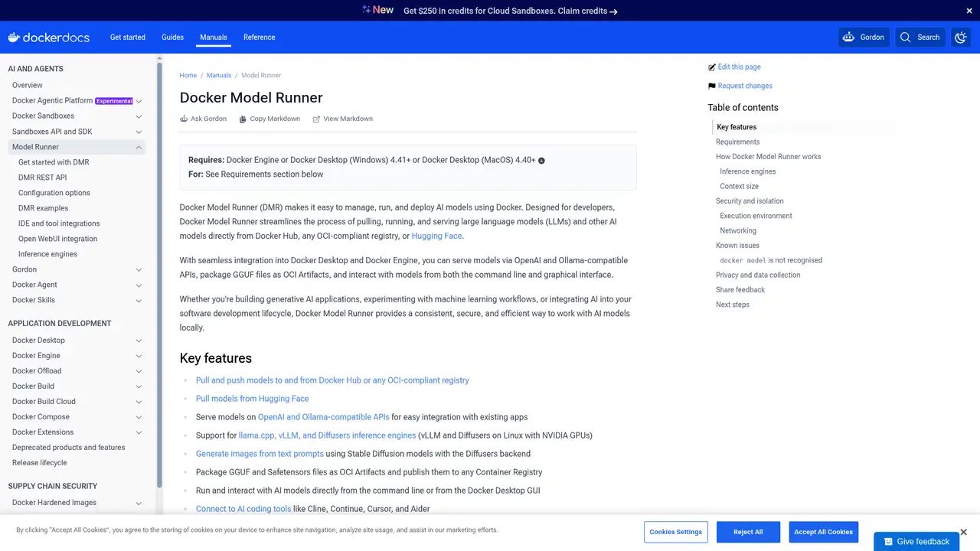The image size is (980, 551).
Task: Dismiss the cookie banner with X
Action: (x=963, y=532)
